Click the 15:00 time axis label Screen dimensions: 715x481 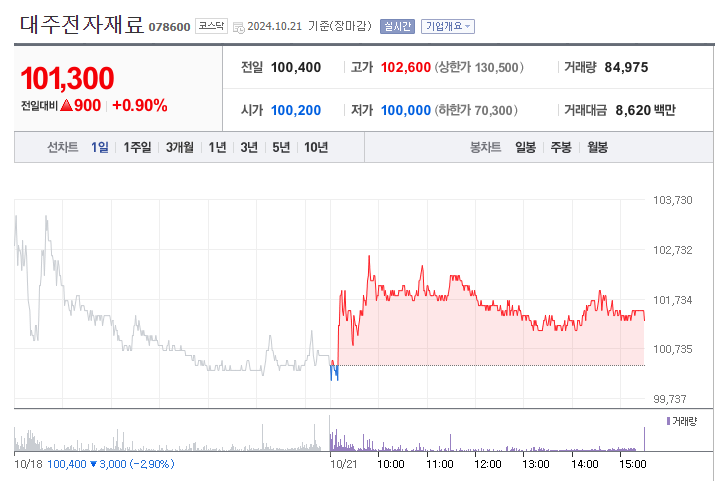click(633, 464)
